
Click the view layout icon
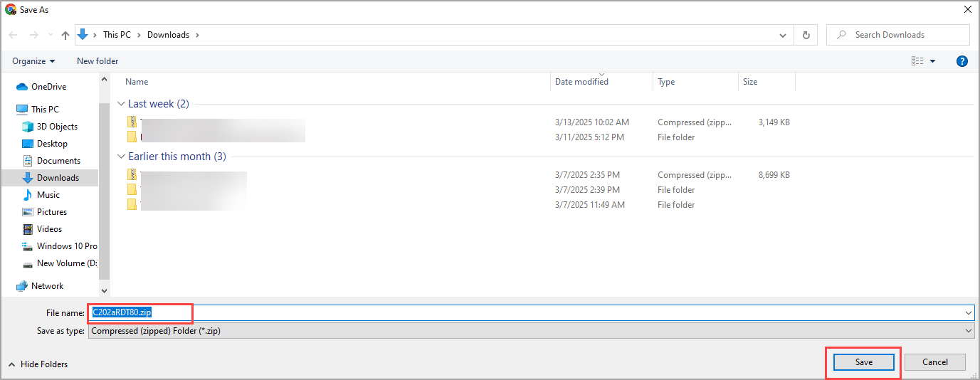[917, 61]
